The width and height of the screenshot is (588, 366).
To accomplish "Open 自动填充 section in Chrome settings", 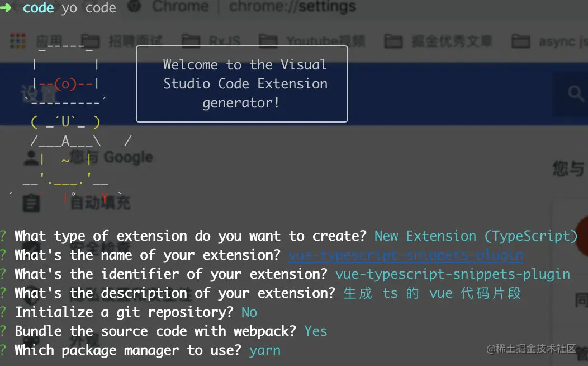I will (100, 203).
